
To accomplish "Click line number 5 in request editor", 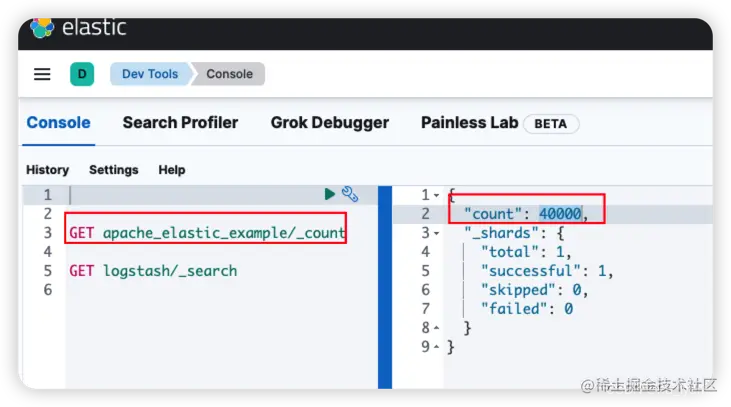I will 48,271.
